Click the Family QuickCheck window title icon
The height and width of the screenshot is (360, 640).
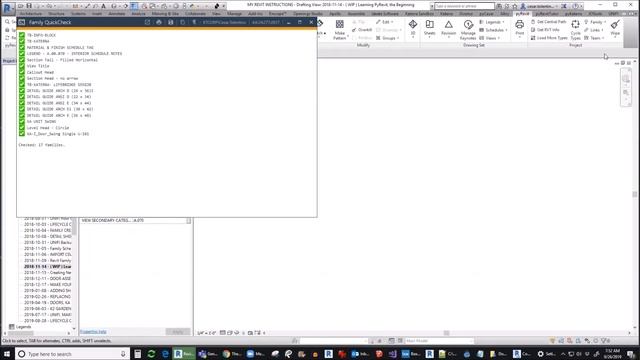[x=22, y=22]
